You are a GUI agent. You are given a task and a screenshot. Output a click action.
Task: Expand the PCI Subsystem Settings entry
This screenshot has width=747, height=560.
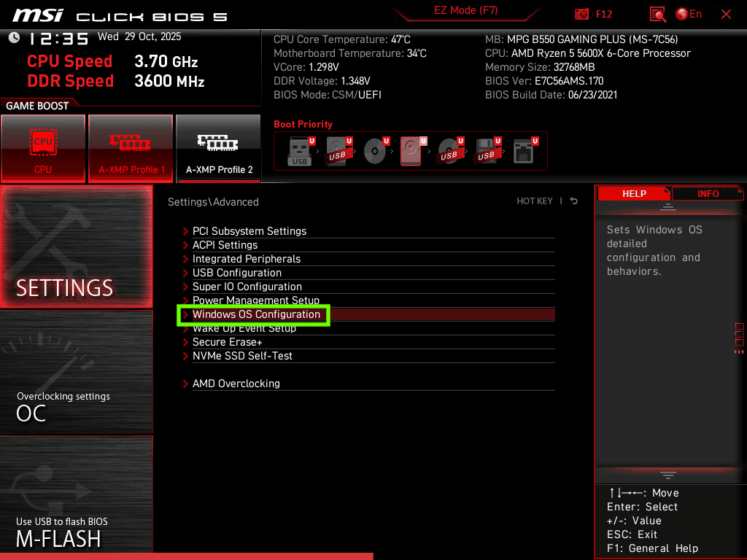249,231
